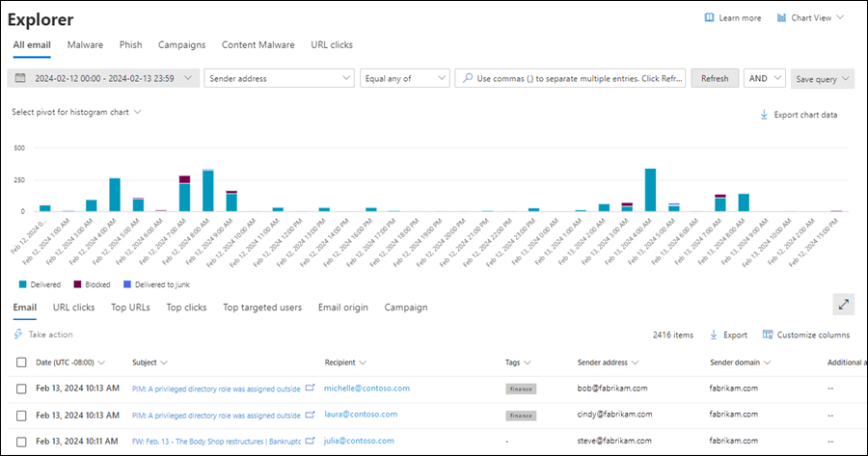Click the calendar icon in date range
This screenshot has width=868, height=456.
coord(19,78)
